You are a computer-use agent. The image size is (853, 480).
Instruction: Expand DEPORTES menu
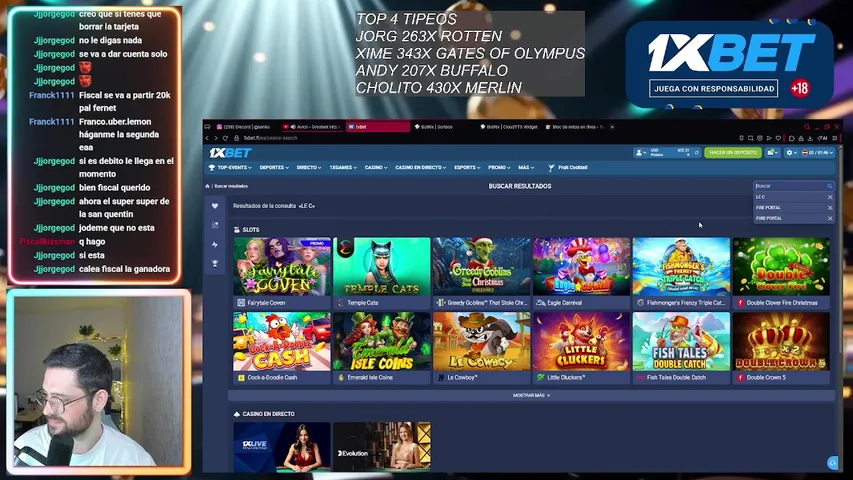(274, 168)
